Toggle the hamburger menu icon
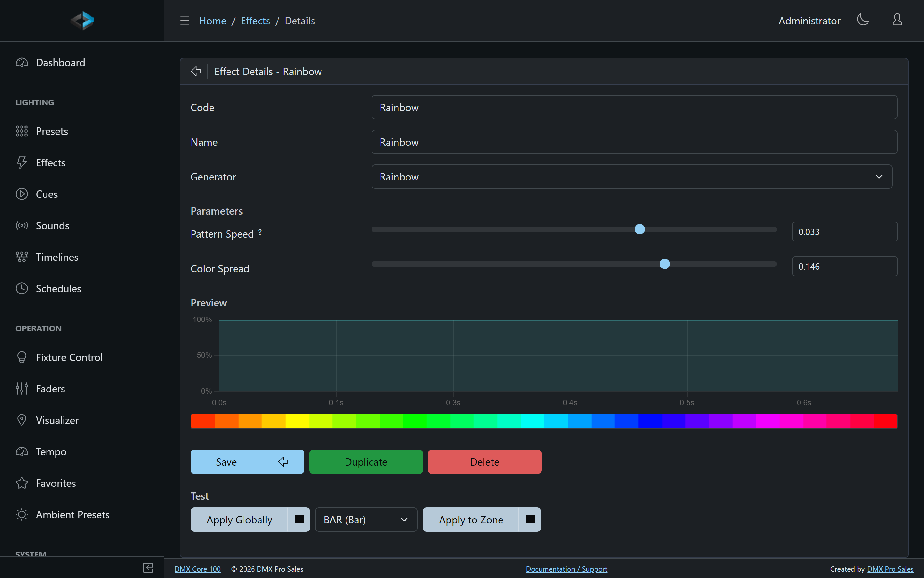Image resolution: width=924 pixels, height=578 pixels. pyautogui.click(x=185, y=21)
